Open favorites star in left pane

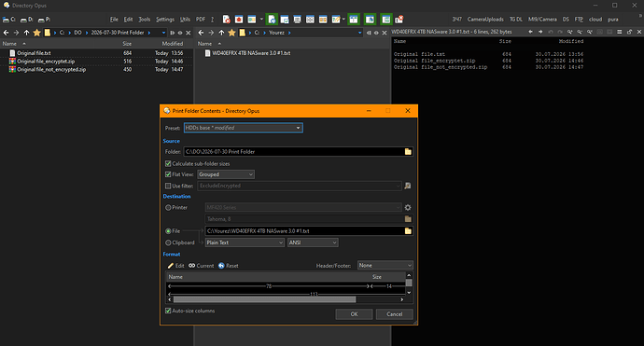(x=36, y=33)
